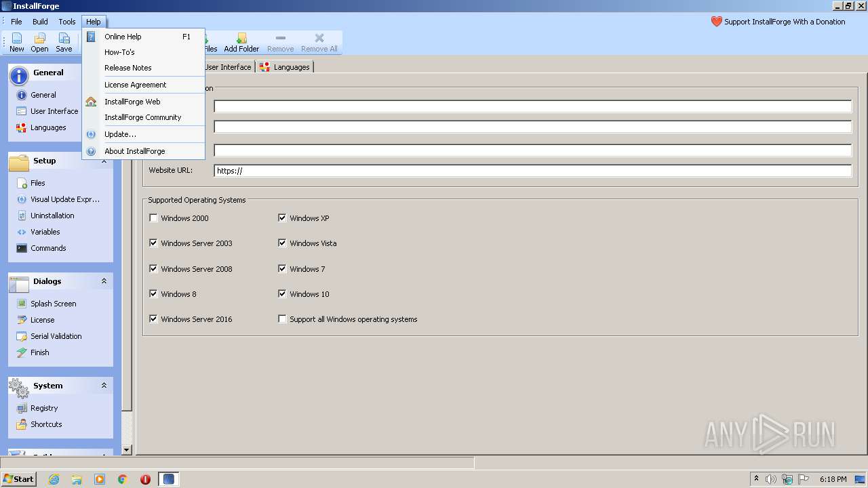
Task: Open User Interface in the sidebar
Action: click(x=47, y=111)
